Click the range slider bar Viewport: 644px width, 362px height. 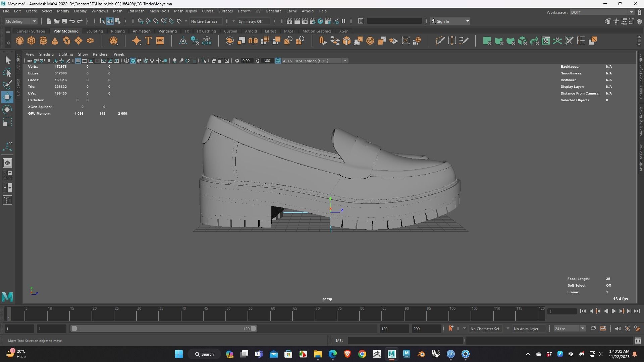(x=164, y=328)
